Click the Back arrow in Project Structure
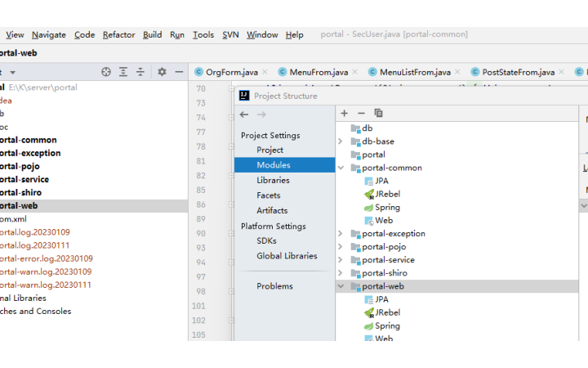The width and height of the screenshot is (588, 368). tap(243, 114)
